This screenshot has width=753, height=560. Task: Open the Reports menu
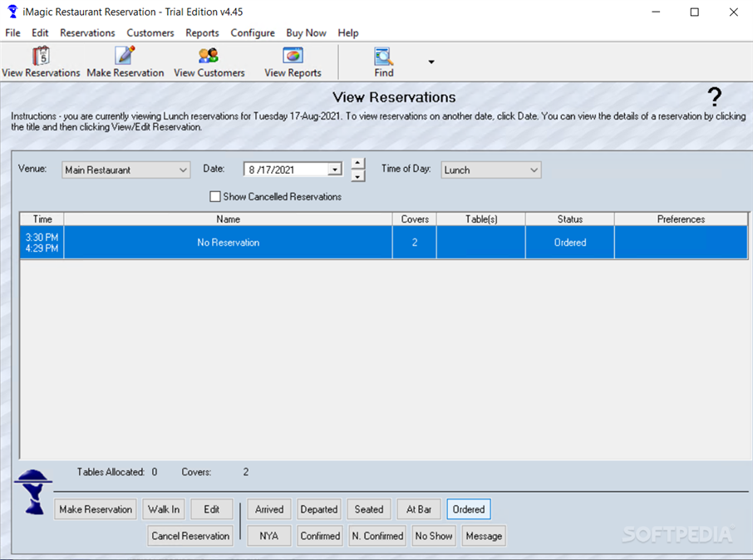202,32
